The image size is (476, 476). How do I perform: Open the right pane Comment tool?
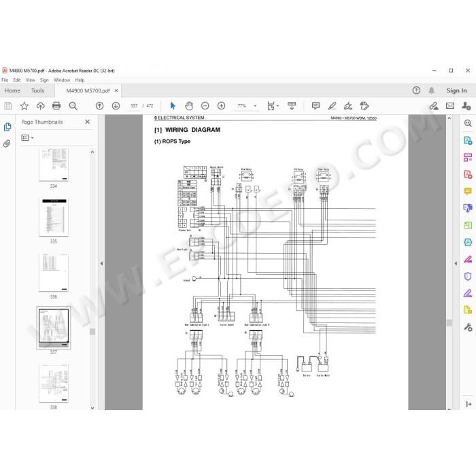[x=468, y=191]
